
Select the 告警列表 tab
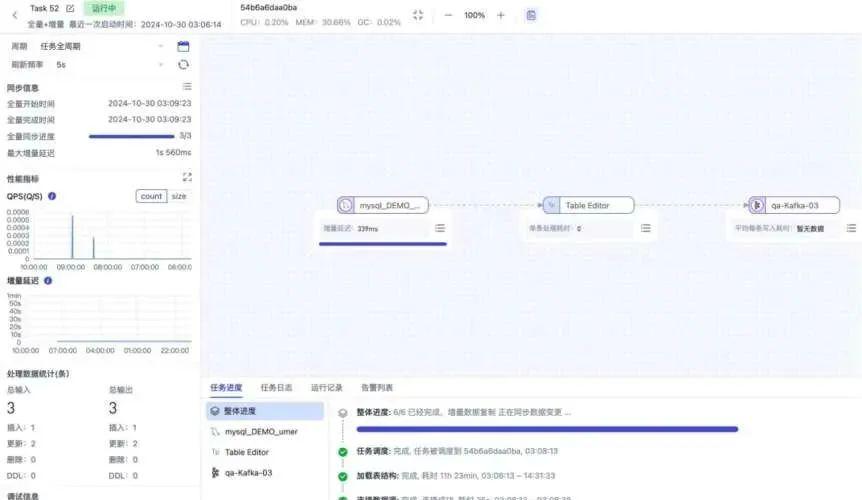point(377,387)
